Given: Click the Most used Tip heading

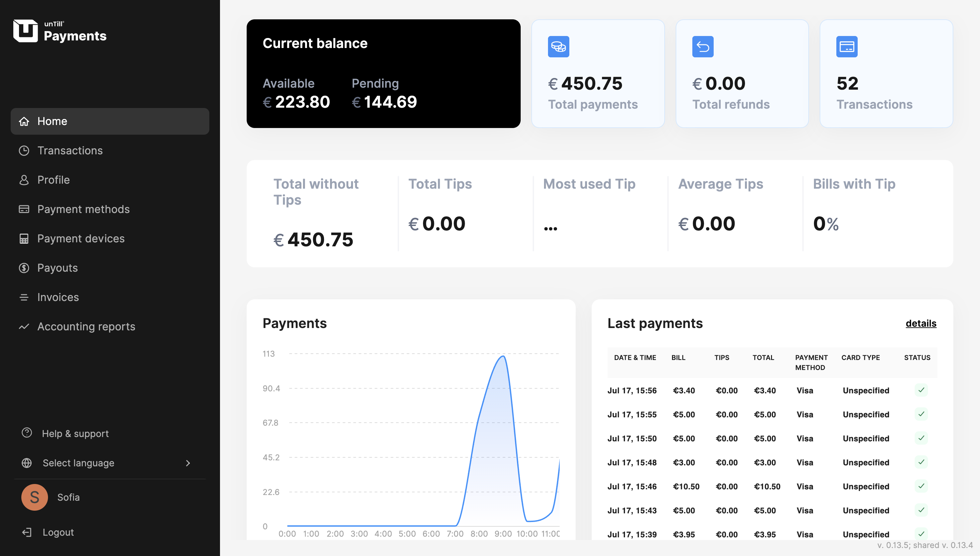Looking at the screenshot, I should tap(589, 184).
